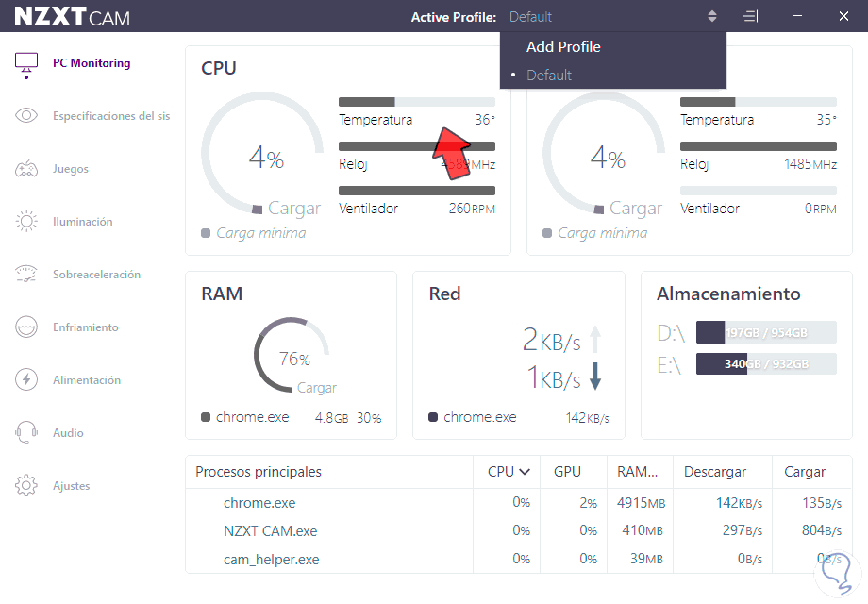Select the NZXT CAM.exe process row

point(519,530)
